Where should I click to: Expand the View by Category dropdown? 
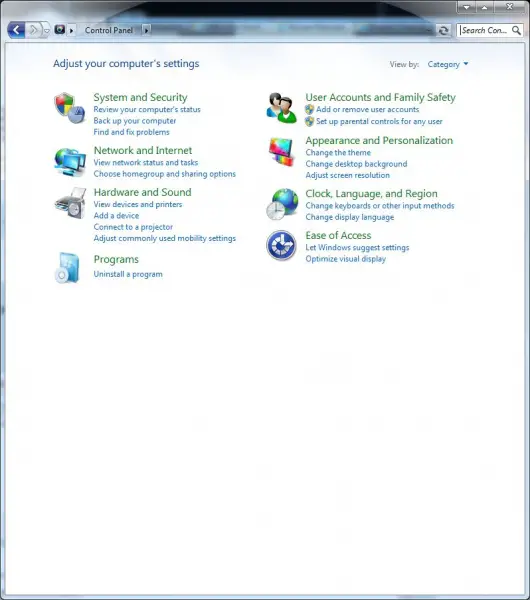[448, 64]
